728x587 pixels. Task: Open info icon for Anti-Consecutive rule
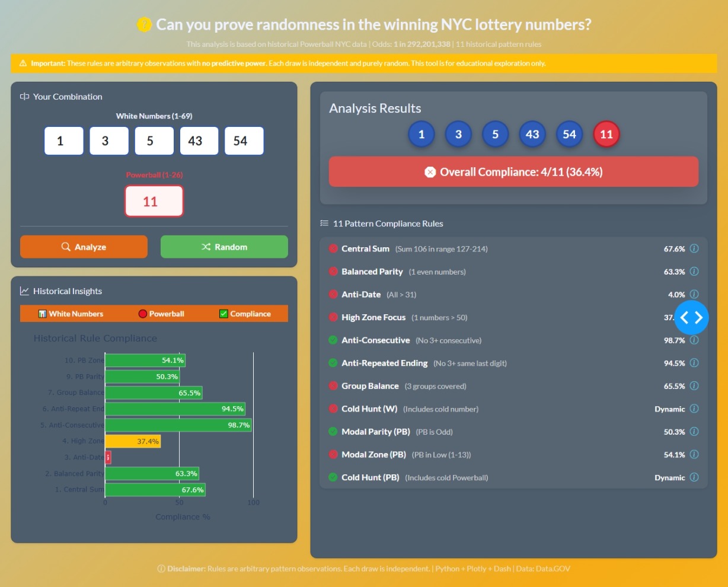[694, 340]
